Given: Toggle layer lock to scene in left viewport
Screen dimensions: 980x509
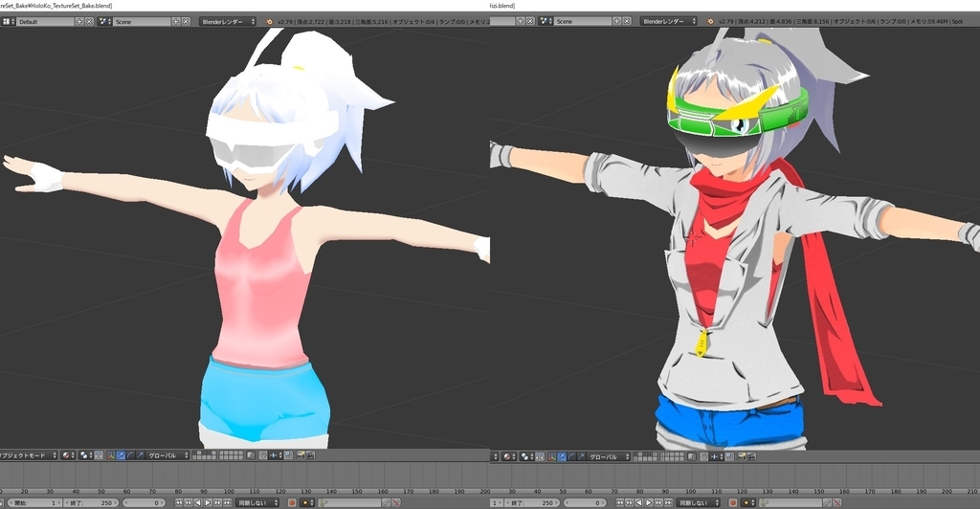Looking at the screenshot, I should click(251, 455).
